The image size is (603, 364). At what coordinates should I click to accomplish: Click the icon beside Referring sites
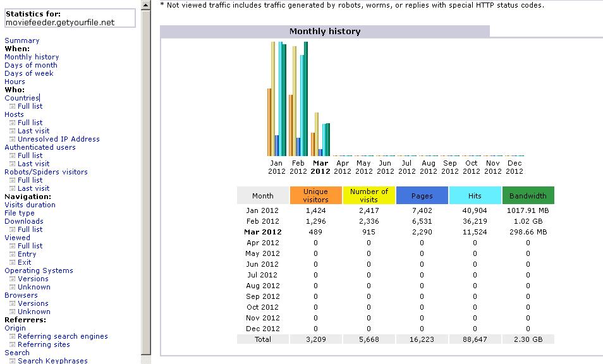12,344
